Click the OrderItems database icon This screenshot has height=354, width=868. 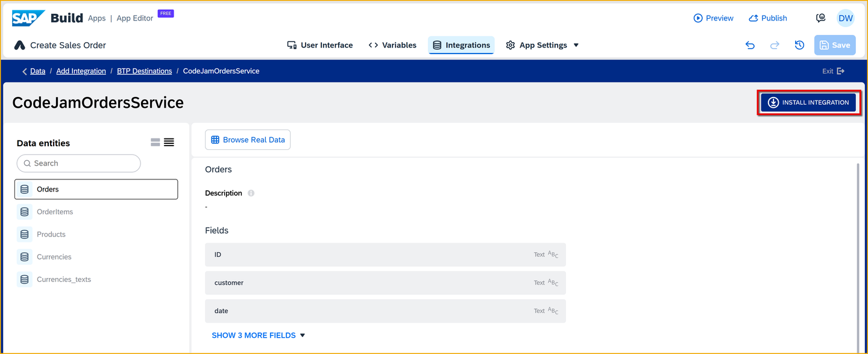click(x=24, y=212)
